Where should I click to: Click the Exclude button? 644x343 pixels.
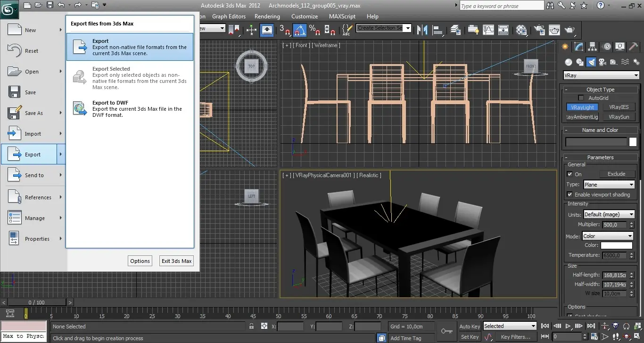point(616,174)
